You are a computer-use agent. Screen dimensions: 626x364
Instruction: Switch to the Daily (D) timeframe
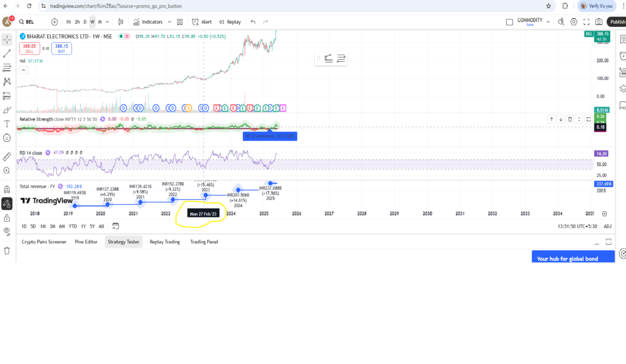pyautogui.click(x=84, y=22)
